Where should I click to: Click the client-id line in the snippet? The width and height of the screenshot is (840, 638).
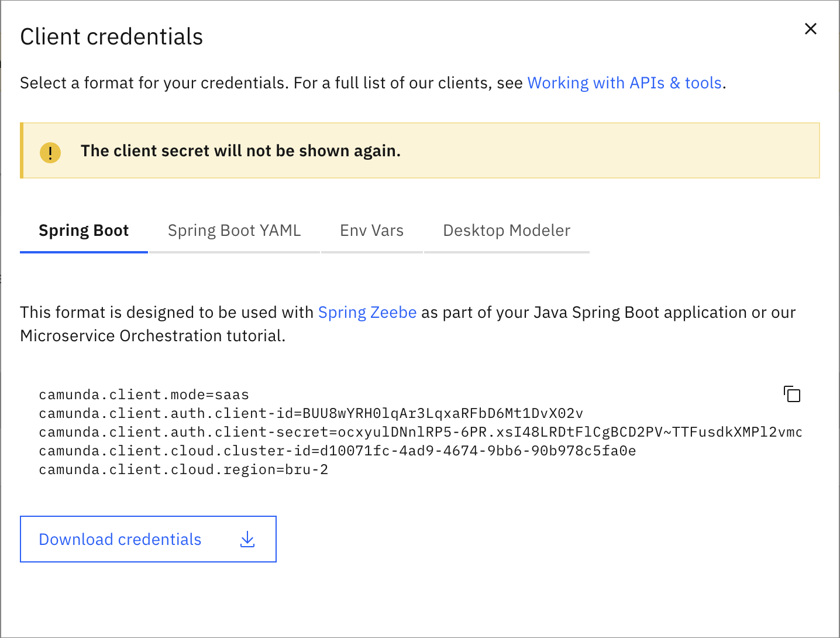coord(311,413)
